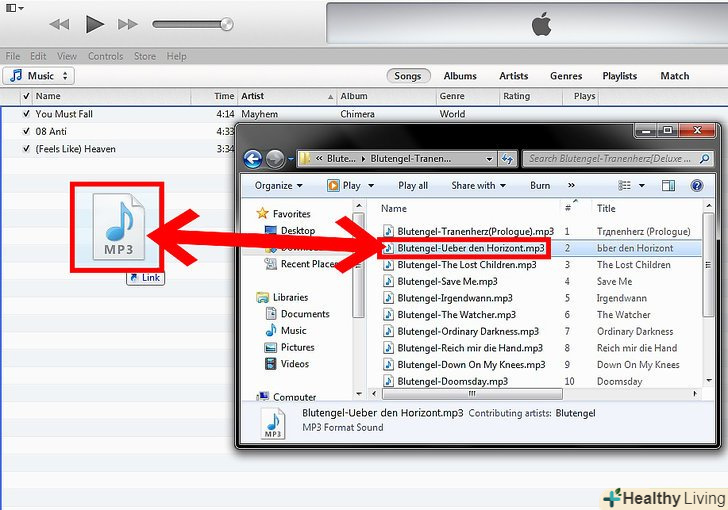Open the Share with dropdown
Image resolution: width=728 pixels, height=510 pixels.
[x=479, y=186]
